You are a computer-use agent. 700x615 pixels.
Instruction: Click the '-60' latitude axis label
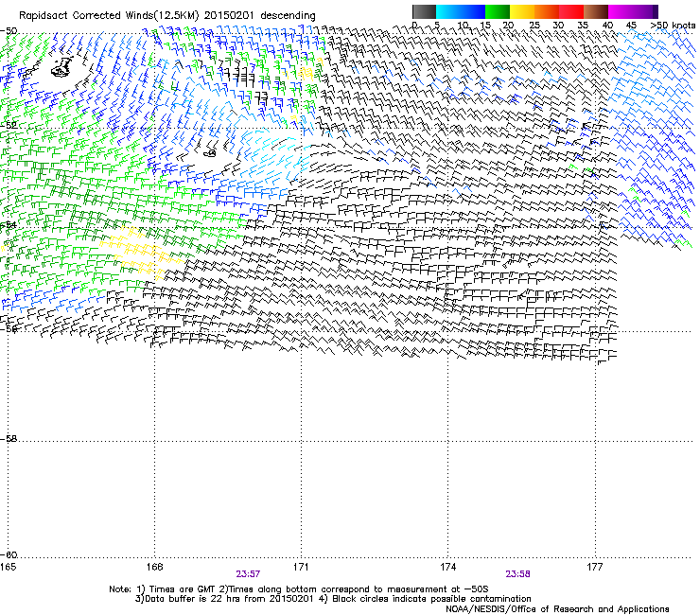[9, 554]
